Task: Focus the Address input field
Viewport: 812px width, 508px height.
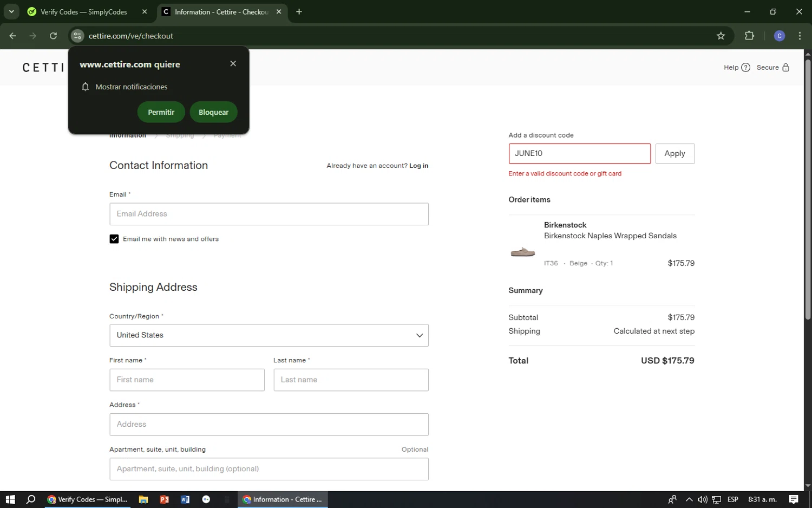Action: (x=269, y=425)
